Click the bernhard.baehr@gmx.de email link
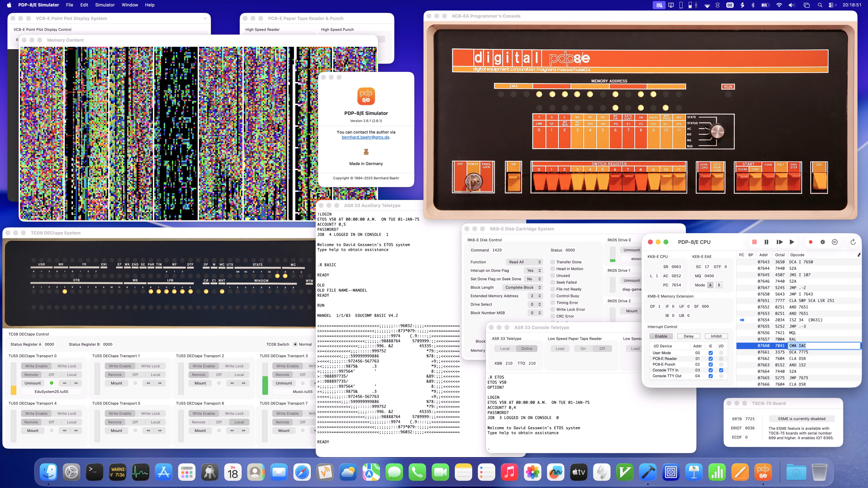This screenshot has width=868, height=488. 365,137
